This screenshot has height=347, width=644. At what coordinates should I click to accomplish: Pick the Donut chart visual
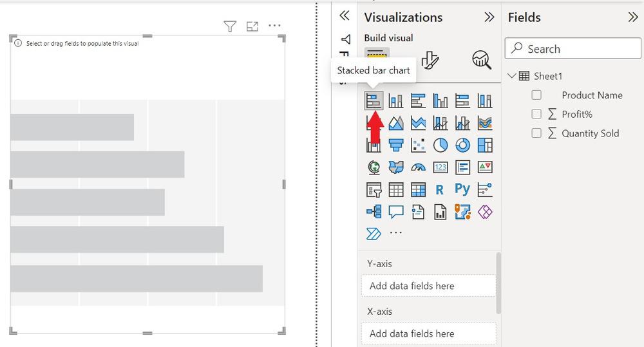click(x=462, y=145)
